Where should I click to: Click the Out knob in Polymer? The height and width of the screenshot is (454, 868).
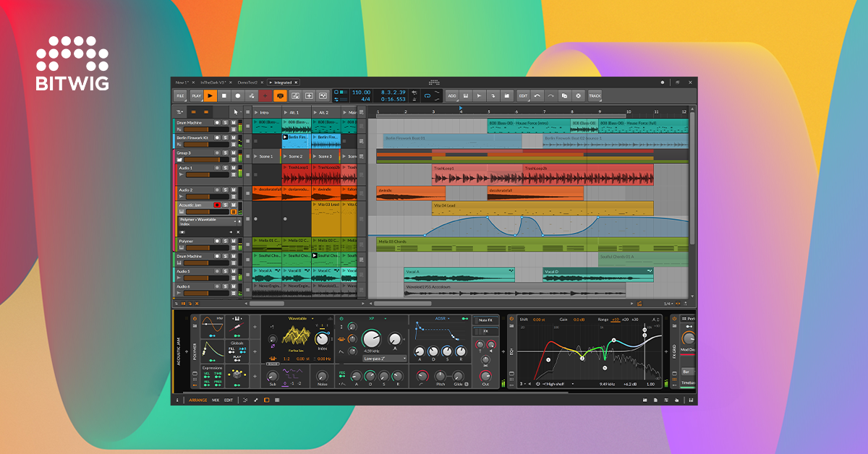point(485,375)
